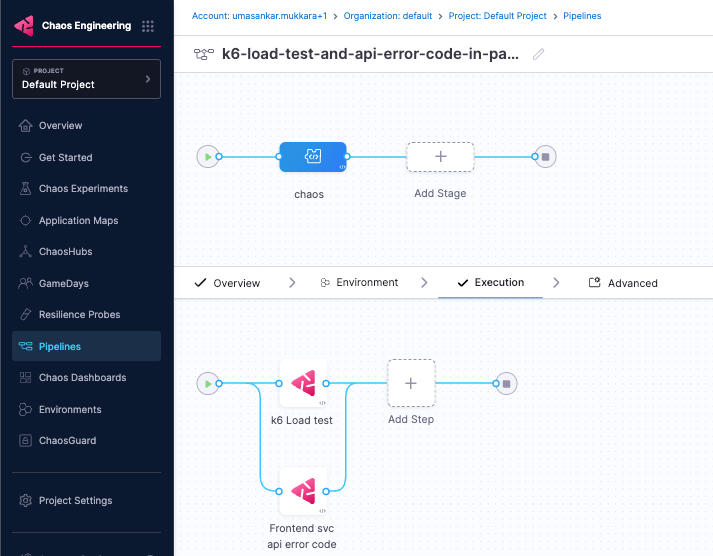Click the Chaos Experiments flask icon
The height and width of the screenshot is (556, 713).
(x=25, y=188)
